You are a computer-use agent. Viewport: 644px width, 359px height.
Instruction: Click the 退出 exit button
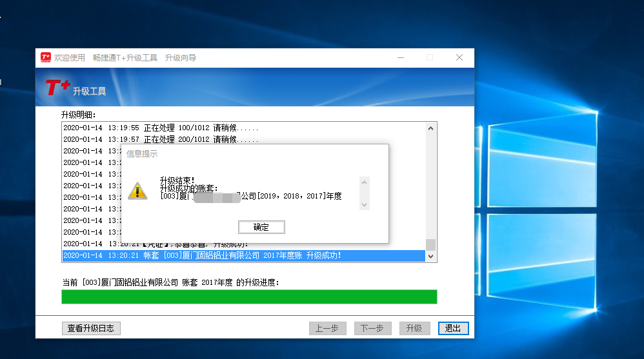(453, 328)
